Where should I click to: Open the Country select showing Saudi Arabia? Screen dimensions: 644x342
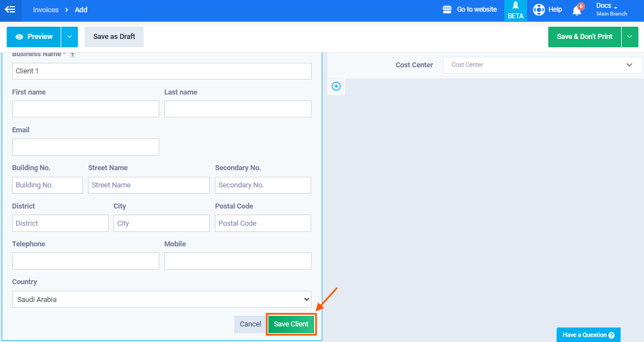(x=161, y=299)
